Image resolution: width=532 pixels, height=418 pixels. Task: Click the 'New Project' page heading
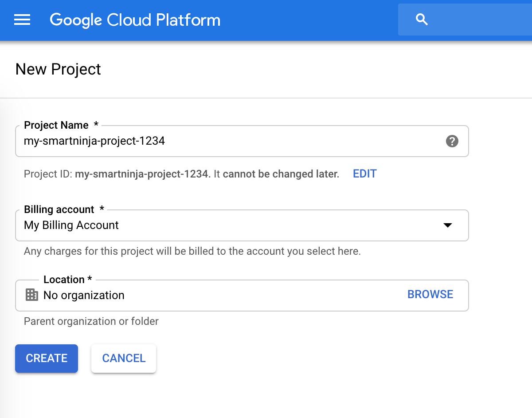[58, 69]
